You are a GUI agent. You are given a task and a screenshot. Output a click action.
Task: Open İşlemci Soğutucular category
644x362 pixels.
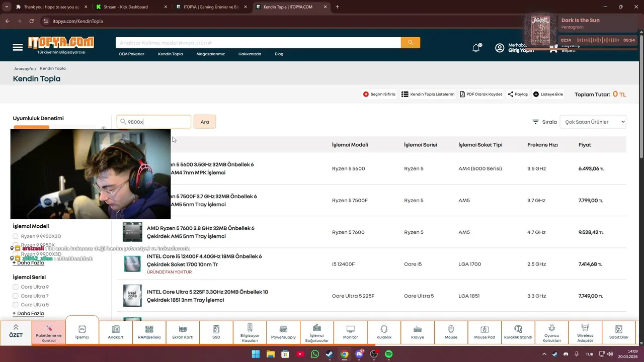tap(317, 333)
